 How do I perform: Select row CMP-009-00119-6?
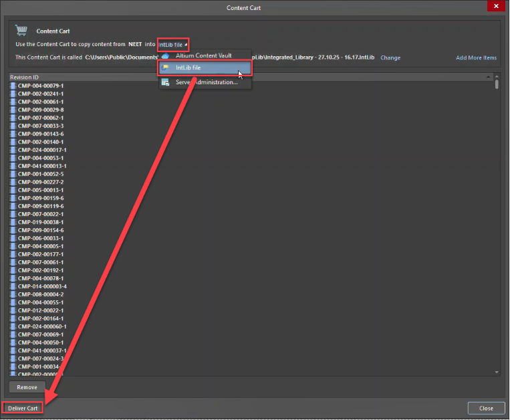point(252,206)
